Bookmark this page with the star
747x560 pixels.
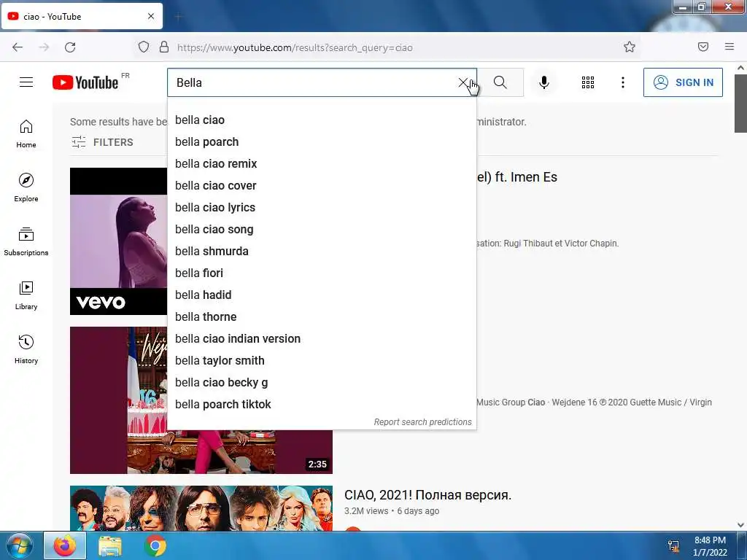(x=630, y=47)
